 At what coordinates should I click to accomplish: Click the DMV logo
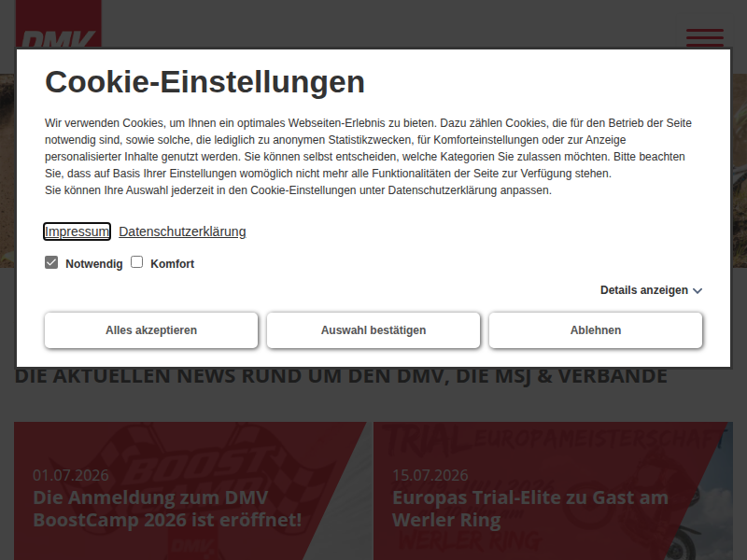[x=59, y=24]
